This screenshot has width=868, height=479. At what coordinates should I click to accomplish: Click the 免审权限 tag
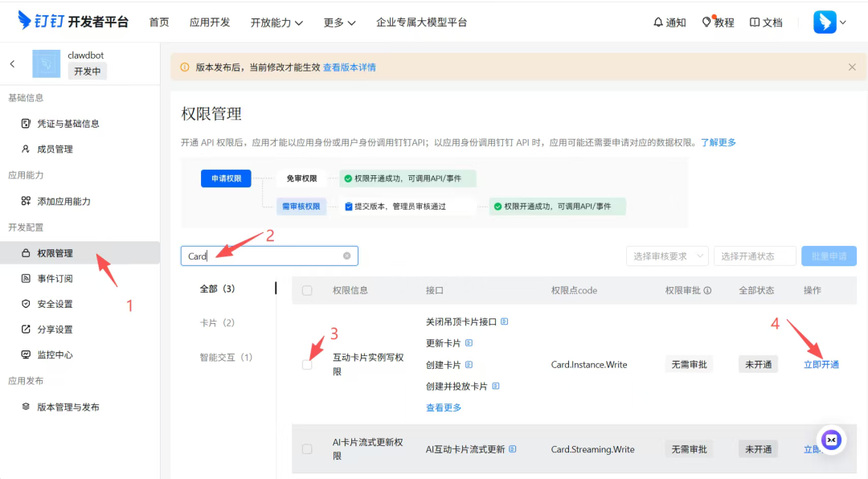(x=301, y=178)
